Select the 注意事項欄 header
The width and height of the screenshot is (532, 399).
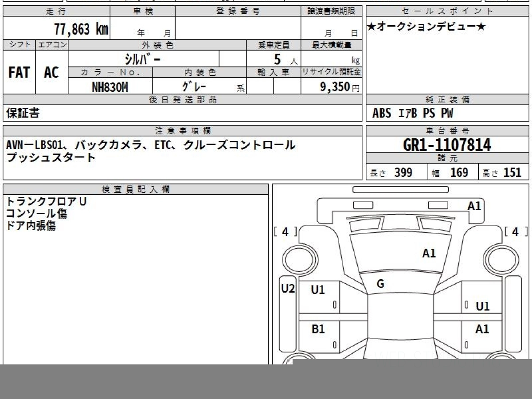pos(183,131)
